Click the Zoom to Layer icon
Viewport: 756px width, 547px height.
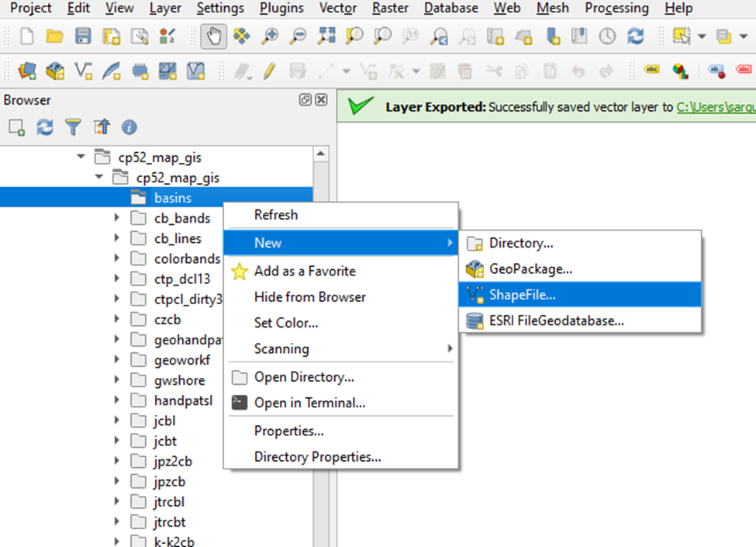[382, 36]
